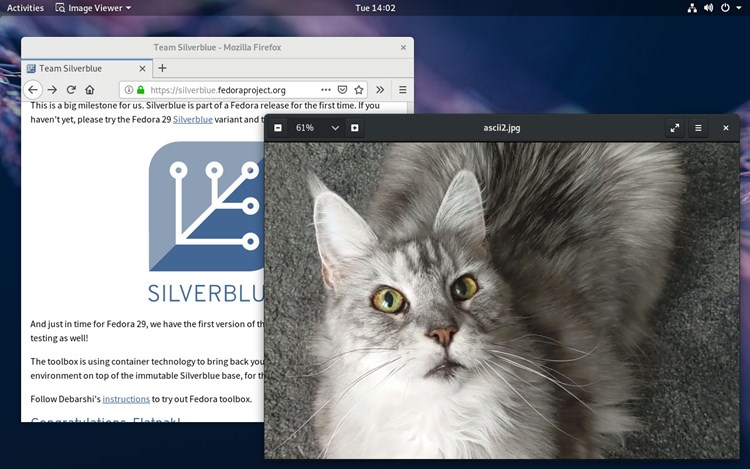The image size is (750, 469).
Task: Click the Firefox window title bar
Action: pyautogui.click(x=217, y=47)
